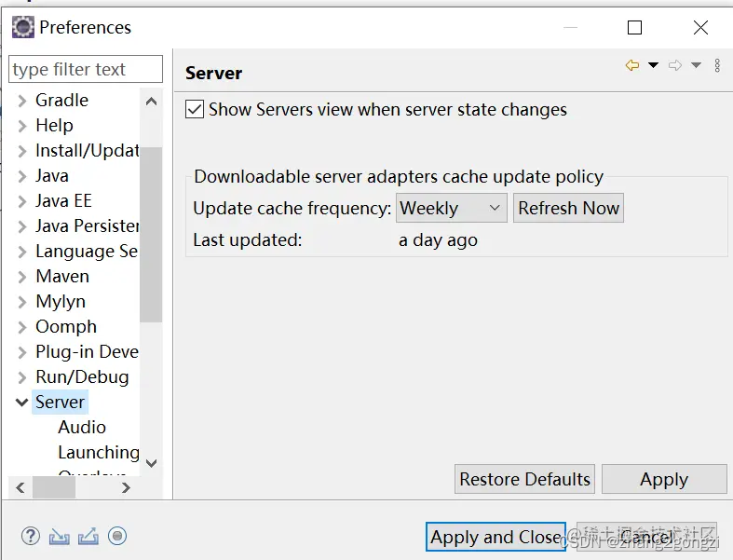
Task: Expand the Mylyn tree node
Action: click(x=22, y=302)
